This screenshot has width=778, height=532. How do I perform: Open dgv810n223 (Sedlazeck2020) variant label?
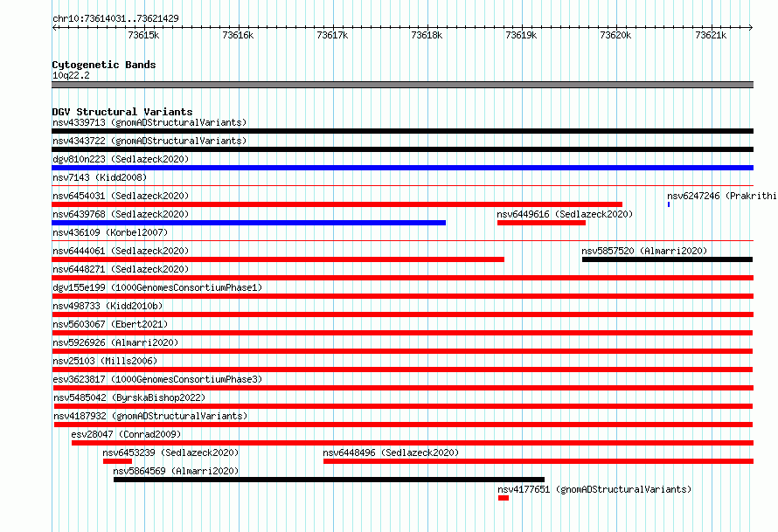click(x=121, y=159)
